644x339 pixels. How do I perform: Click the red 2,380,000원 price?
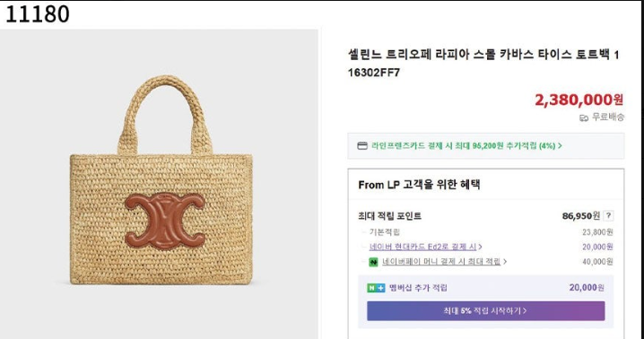pyautogui.click(x=579, y=100)
